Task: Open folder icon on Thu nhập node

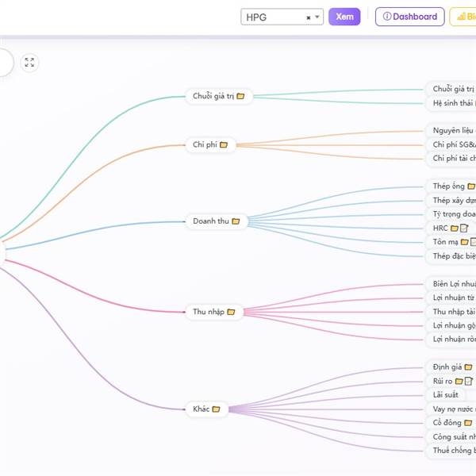Action: point(231,312)
